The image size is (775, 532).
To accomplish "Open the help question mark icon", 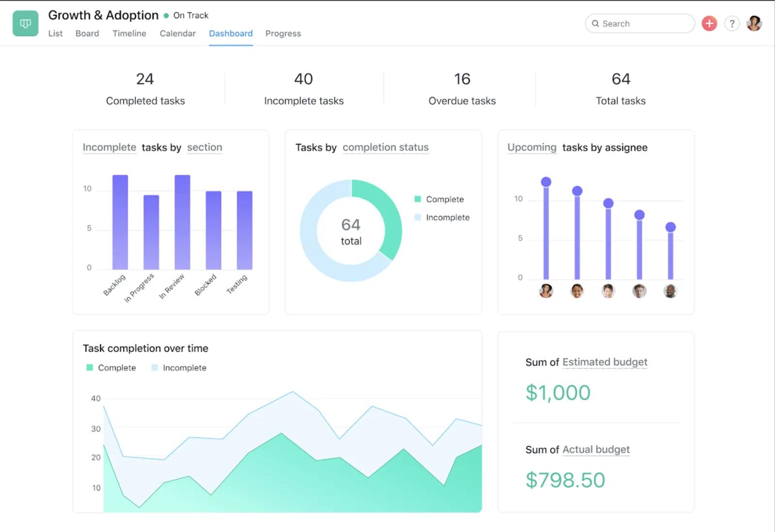I will tap(732, 23).
